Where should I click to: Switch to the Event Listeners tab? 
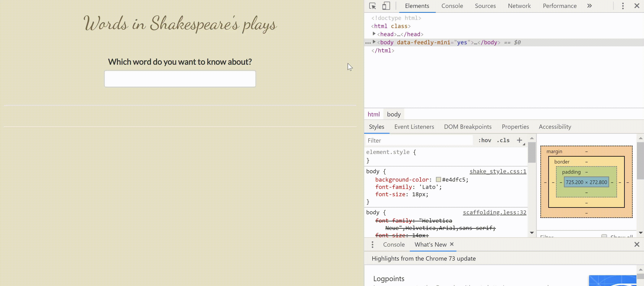[414, 126]
